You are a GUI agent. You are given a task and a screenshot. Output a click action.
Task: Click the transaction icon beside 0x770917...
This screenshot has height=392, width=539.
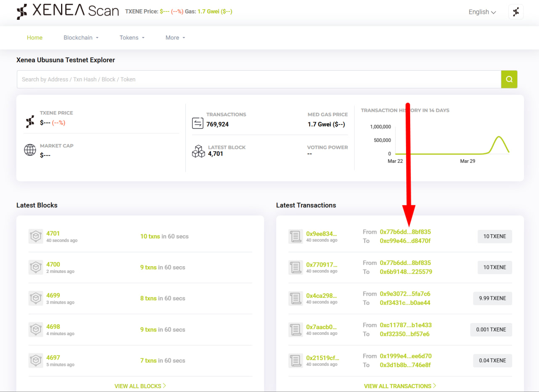[x=296, y=268]
